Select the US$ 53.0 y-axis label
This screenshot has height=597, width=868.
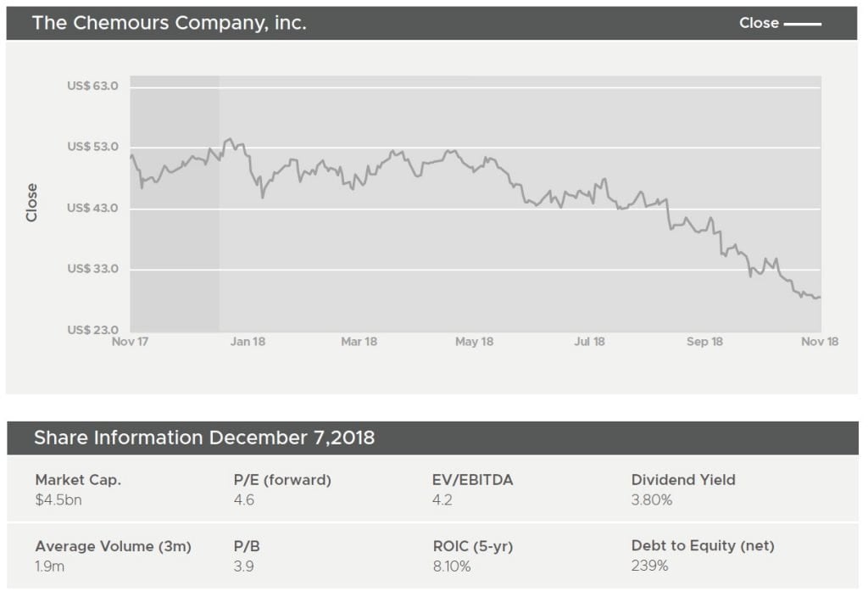click(x=92, y=147)
